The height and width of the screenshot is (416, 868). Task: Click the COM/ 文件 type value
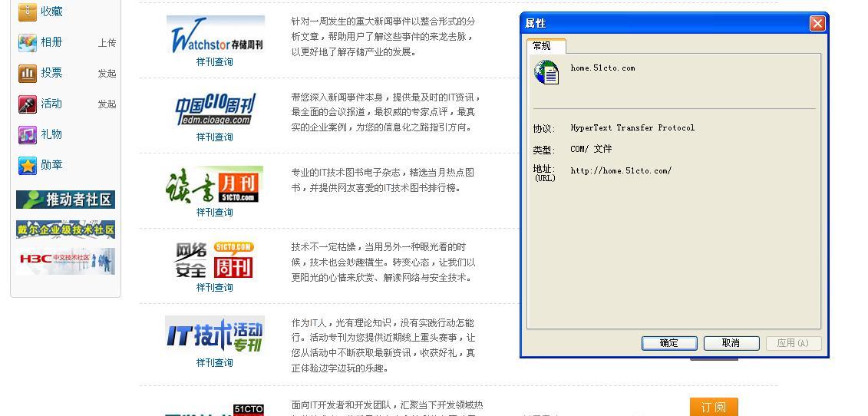[591, 149]
